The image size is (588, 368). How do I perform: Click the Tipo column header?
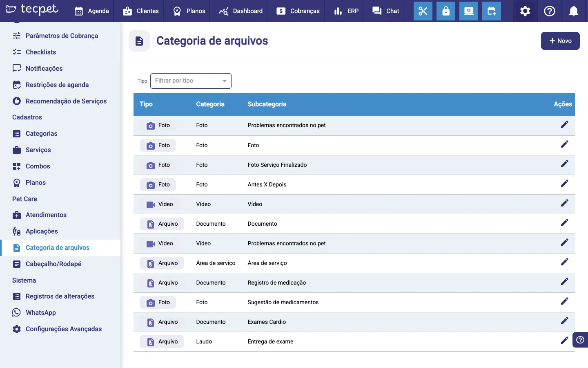(146, 104)
